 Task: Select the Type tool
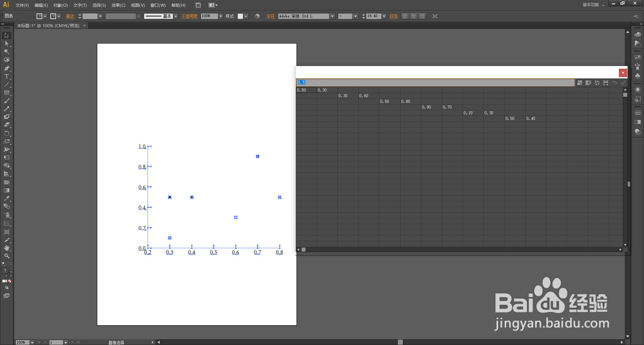pyautogui.click(x=7, y=76)
